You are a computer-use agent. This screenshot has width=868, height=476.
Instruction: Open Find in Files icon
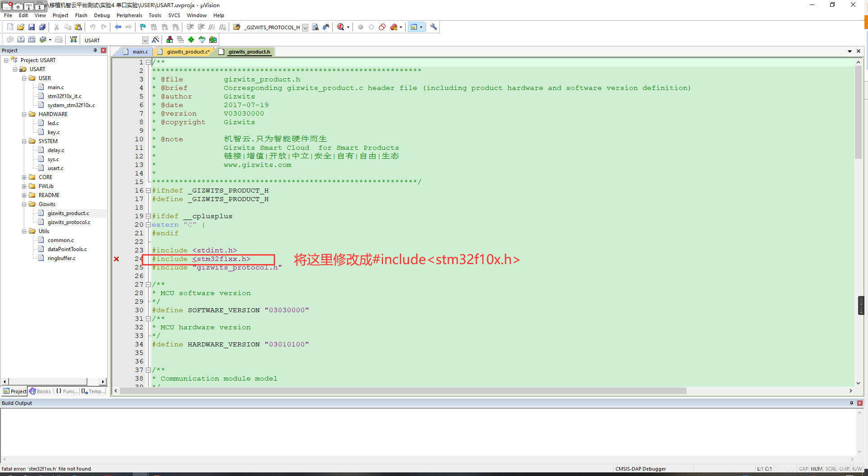click(237, 27)
